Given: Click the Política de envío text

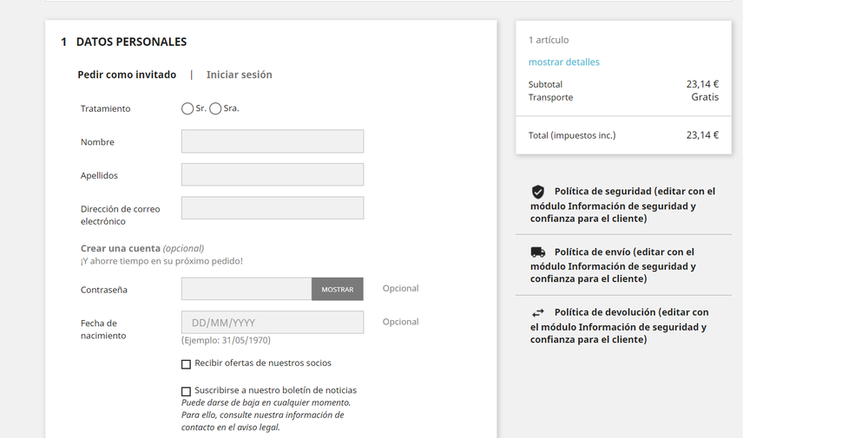Looking at the screenshot, I should [614, 265].
